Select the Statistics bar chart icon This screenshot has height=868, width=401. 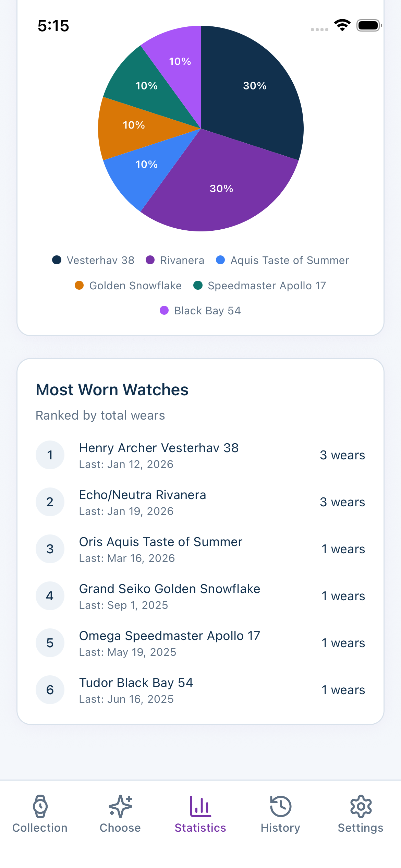point(200,806)
